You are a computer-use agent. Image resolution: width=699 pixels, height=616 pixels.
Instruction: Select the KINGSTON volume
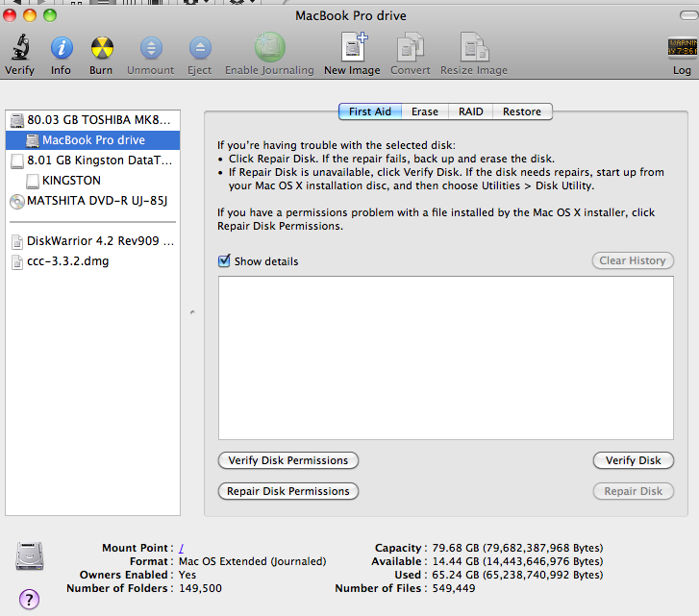click(x=92, y=180)
